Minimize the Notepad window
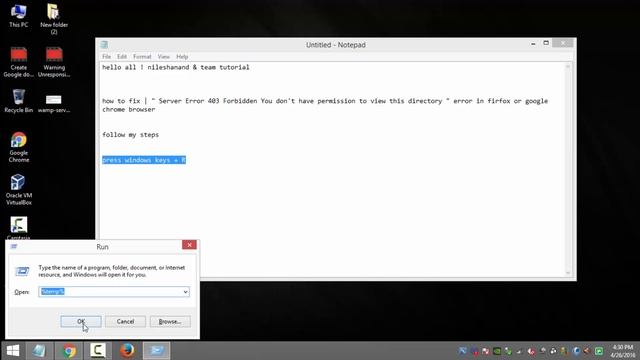The height and width of the screenshot is (360, 640). click(x=533, y=43)
